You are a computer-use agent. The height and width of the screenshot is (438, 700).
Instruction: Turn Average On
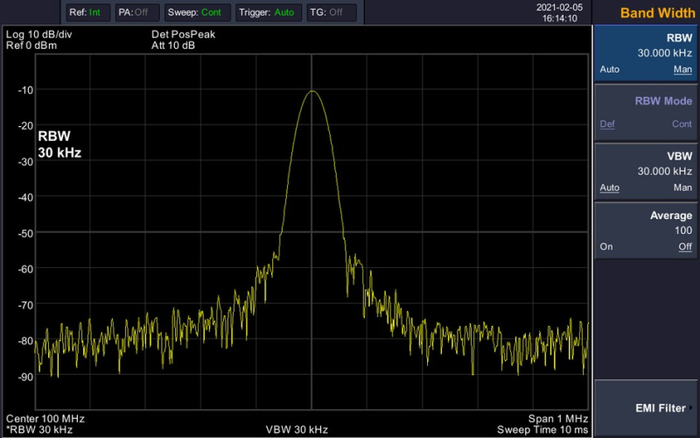click(x=606, y=247)
